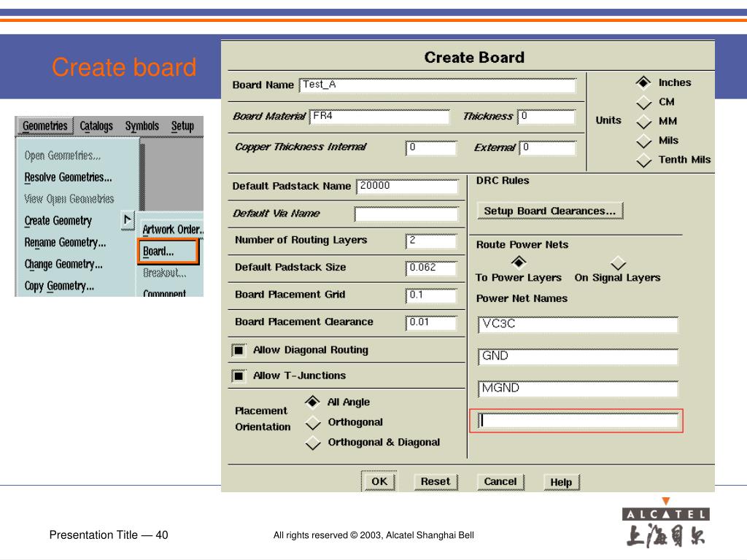Choose Resolve Geometries menu entry
The height and width of the screenshot is (560, 747).
point(68,177)
